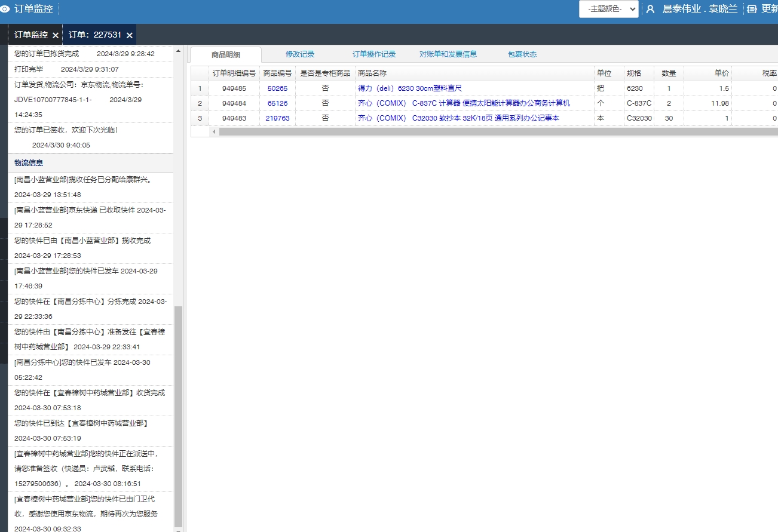Click the unit price cell 11.98

point(707,103)
